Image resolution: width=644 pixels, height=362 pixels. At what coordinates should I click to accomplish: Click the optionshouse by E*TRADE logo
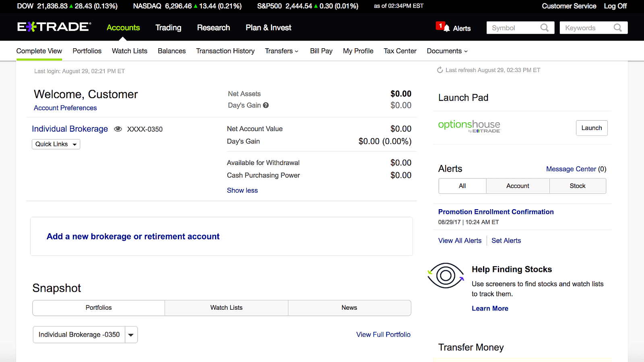pos(469,126)
